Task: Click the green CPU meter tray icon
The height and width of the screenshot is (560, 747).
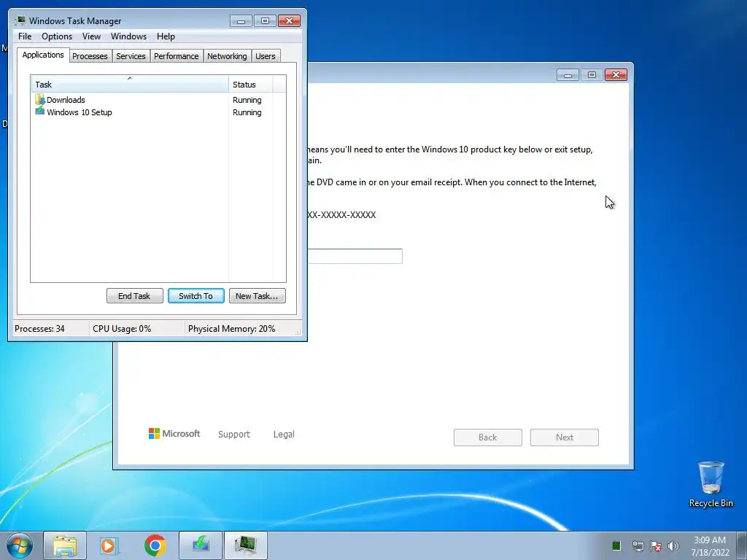Action: coord(616,545)
